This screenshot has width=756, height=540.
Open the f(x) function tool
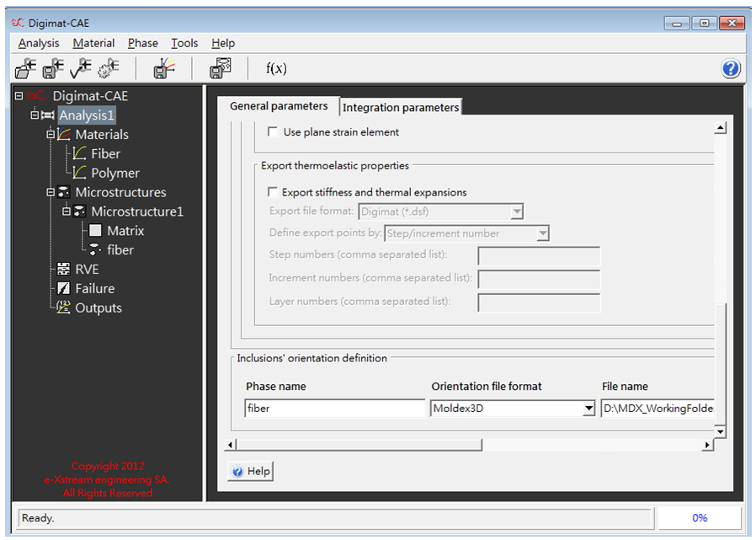pyautogui.click(x=276, y=68)
